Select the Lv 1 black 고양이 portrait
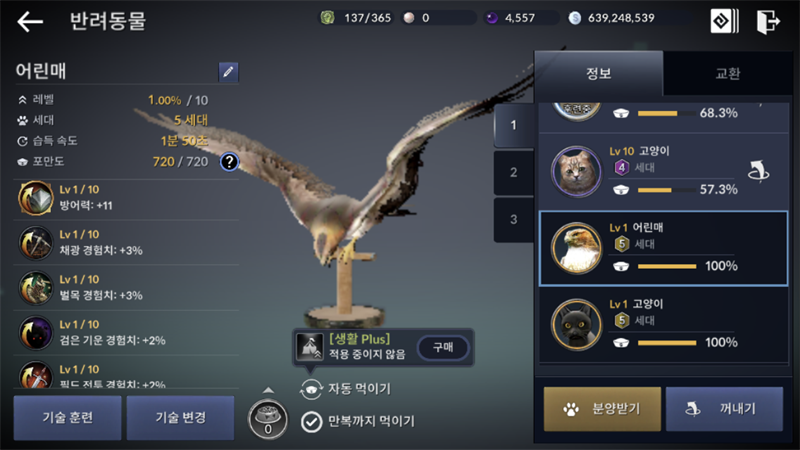800x450 pixels. click(577, 325)
